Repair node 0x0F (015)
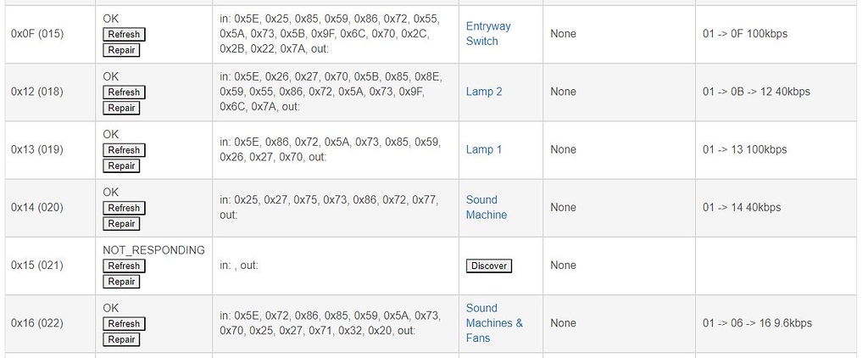868x358 pixels. point(121,50)
